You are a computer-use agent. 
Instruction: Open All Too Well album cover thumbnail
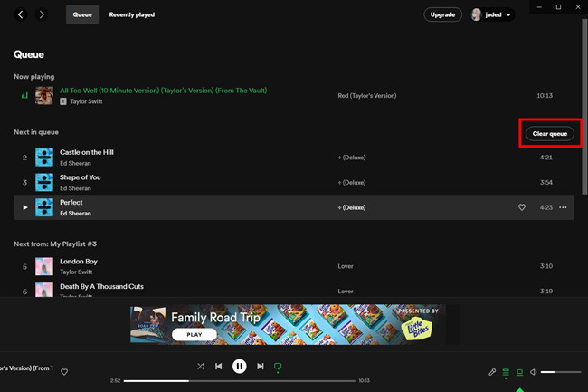pos(44,96)
